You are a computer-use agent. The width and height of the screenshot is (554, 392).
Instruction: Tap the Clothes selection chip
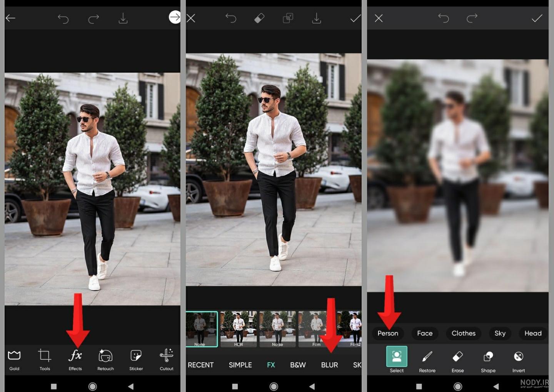464,333
